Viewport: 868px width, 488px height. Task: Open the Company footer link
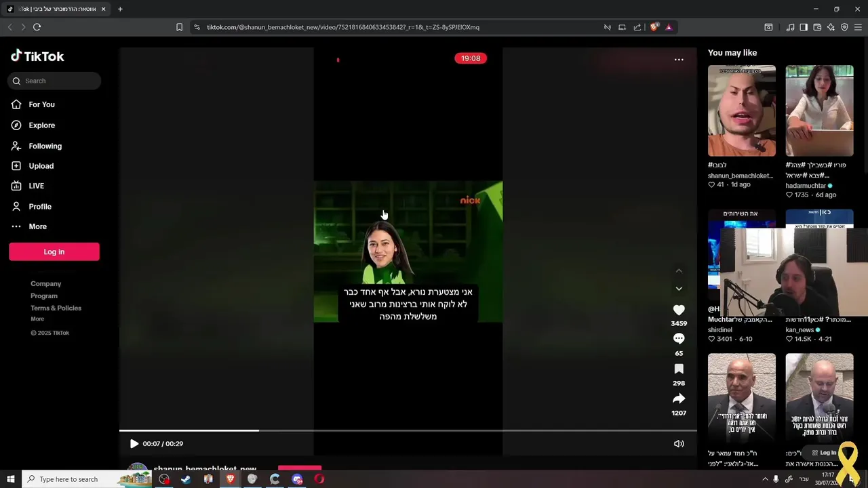45,284
